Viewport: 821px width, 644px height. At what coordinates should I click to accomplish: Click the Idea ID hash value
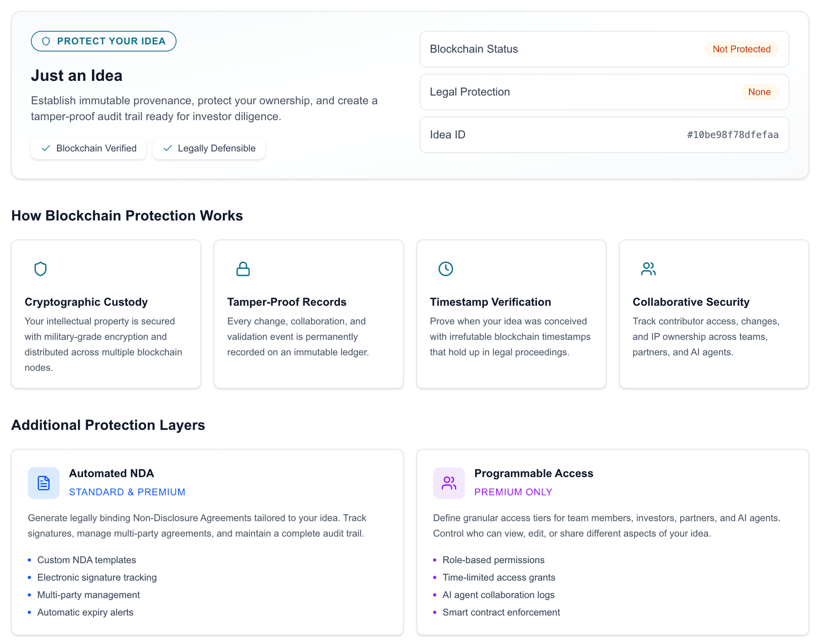pos(732,134)
